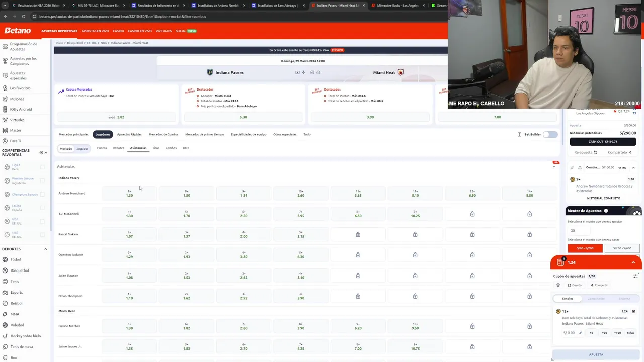Open the Puntos tab

click(x=102, y=148)
